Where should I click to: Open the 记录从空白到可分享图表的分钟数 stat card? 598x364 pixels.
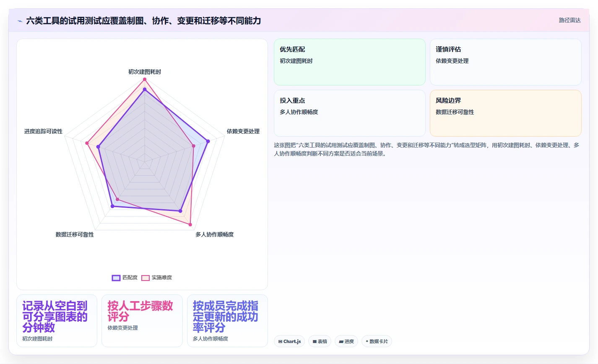pos(57,321)
